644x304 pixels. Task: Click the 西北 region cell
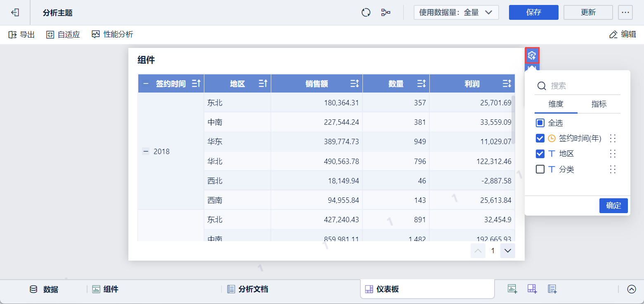pyautogui.click(x=237, y=180)
